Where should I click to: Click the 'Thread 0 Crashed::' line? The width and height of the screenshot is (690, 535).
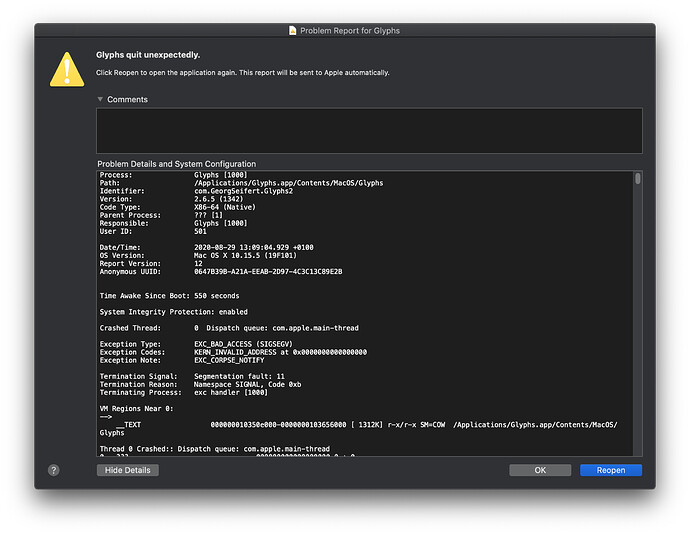214,449
